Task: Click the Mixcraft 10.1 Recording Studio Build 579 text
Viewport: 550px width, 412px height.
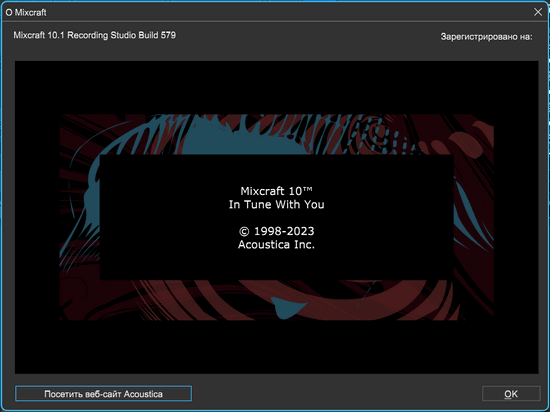Action: coord(95,35)
